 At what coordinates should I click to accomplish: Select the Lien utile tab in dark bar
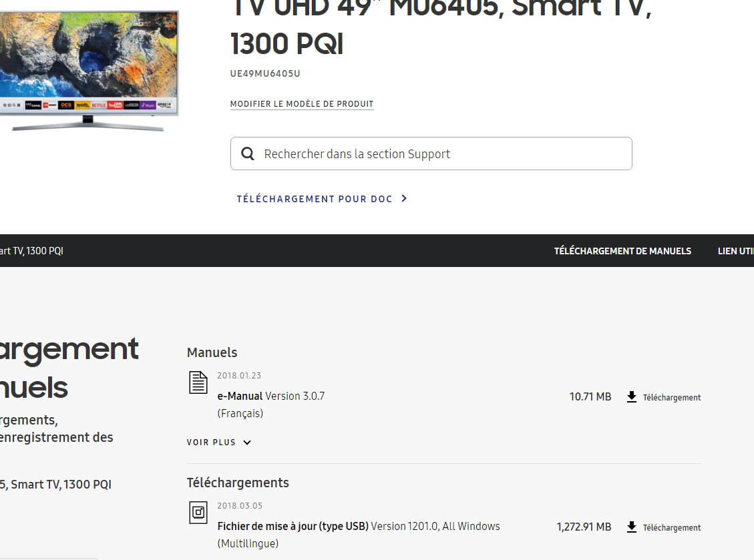[x=735, y=251]
